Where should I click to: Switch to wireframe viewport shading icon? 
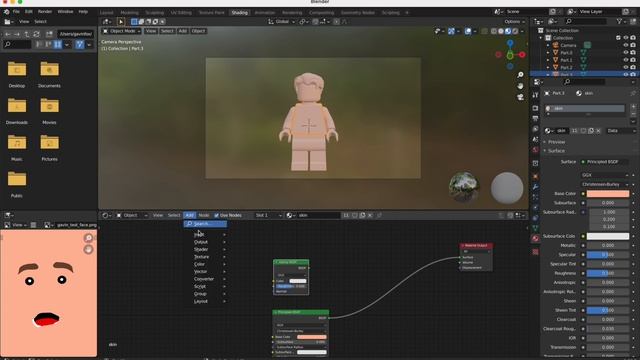(494, 31)
